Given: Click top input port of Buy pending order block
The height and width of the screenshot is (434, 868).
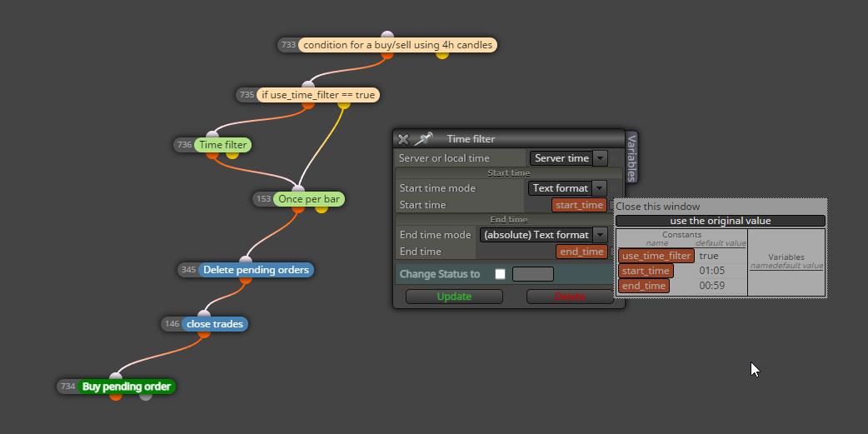Looking at the screenshot, I should pyautogui.click(x=116, y=377).
